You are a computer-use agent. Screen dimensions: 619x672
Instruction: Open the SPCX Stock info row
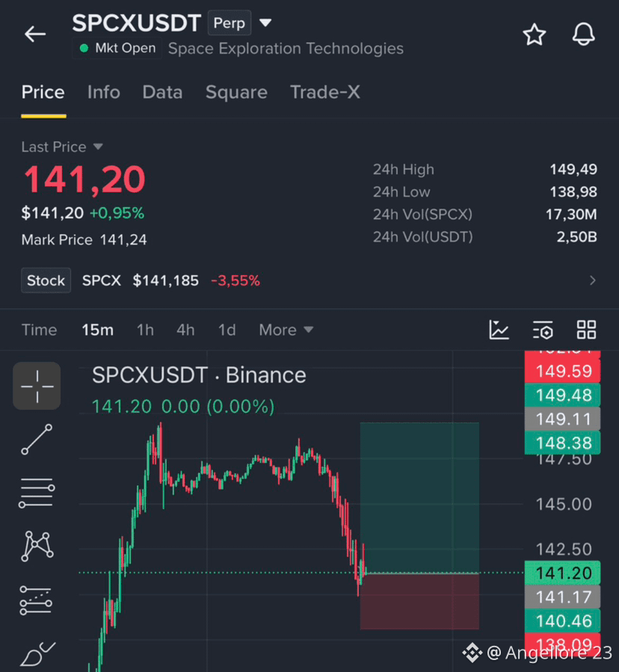tap(309, 281)
